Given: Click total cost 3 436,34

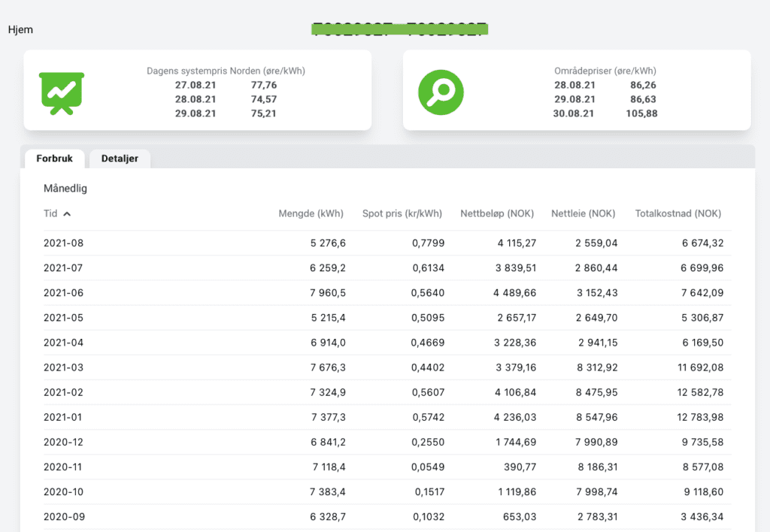Looking at the screenshot, I should coord(702,517).
